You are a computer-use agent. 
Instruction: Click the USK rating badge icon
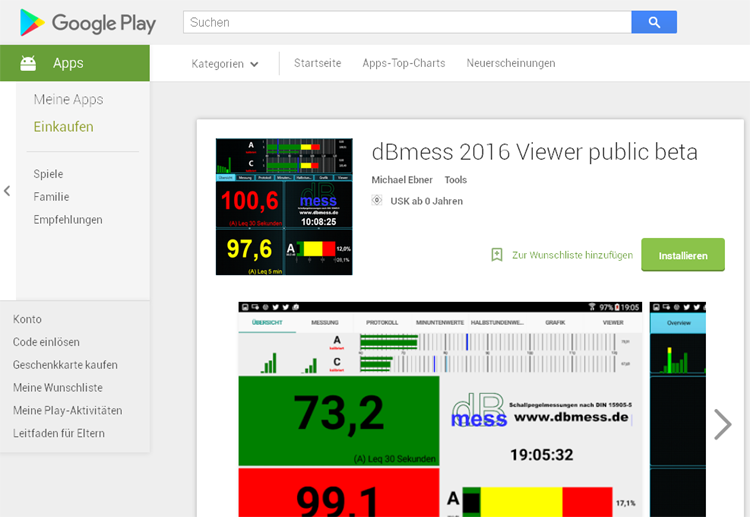[377, 200]
